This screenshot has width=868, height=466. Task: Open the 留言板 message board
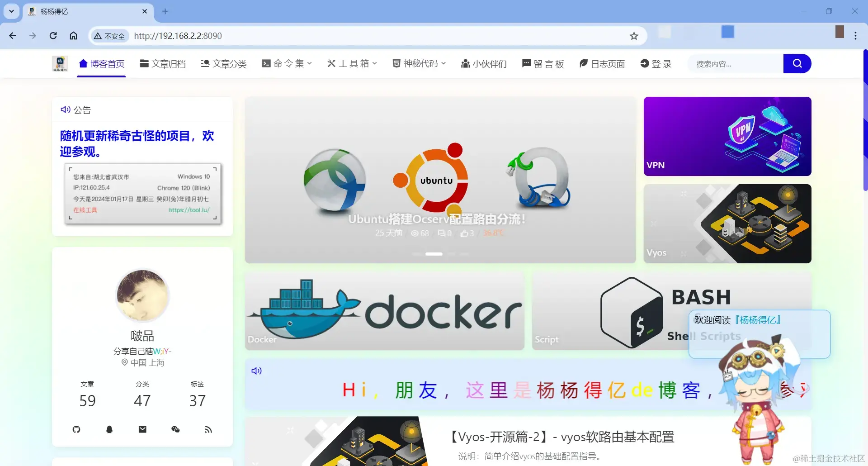(x=543, y=64)
